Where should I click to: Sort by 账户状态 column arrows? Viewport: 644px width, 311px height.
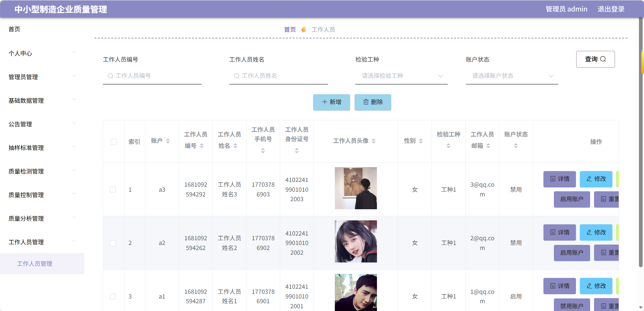click(516, 146)
